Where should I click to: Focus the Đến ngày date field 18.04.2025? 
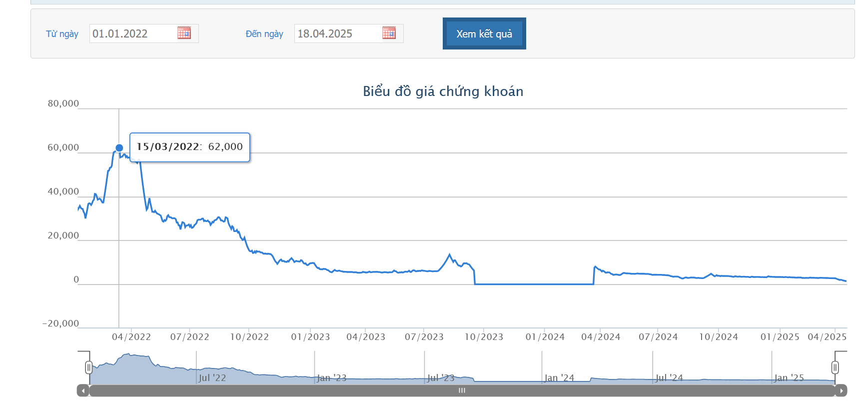(338, 33)
